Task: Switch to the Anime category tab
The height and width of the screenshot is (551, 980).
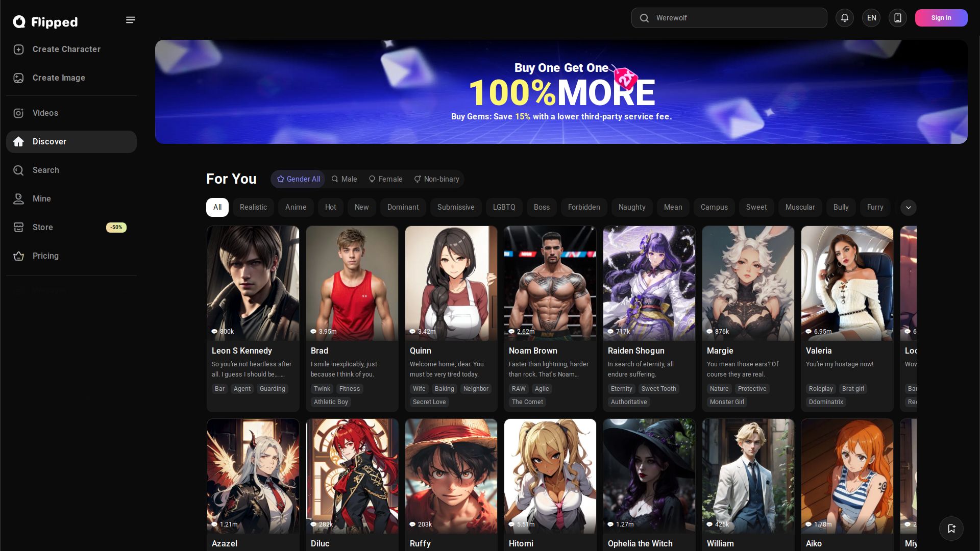Action: 296,208
